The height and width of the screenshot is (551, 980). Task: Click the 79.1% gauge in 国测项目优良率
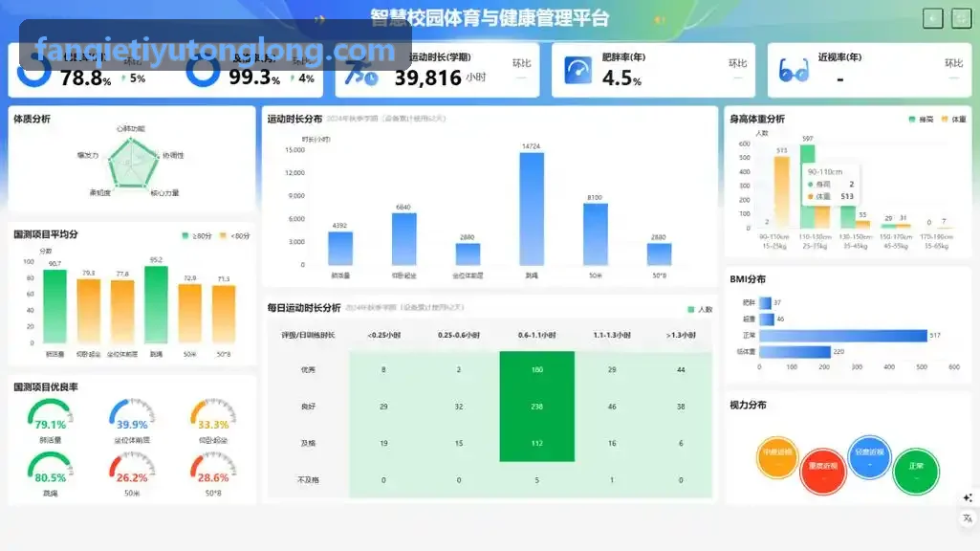(50, 416)
